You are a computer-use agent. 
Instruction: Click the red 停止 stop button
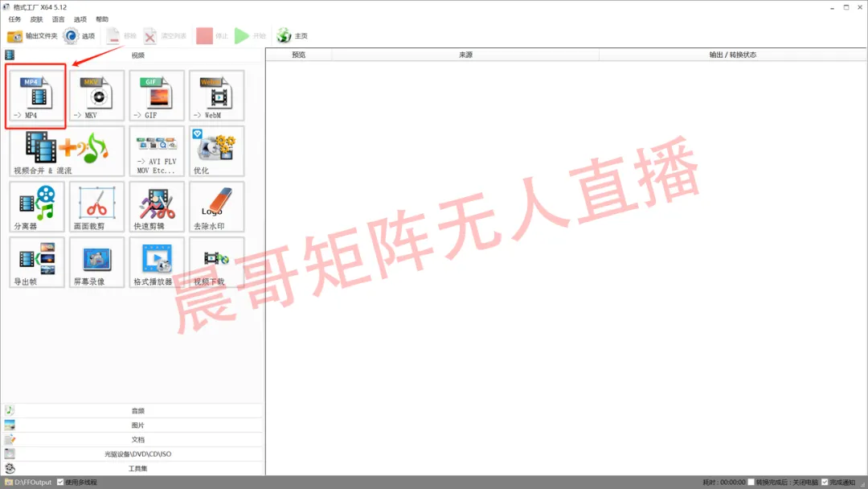tap(212, 36)
